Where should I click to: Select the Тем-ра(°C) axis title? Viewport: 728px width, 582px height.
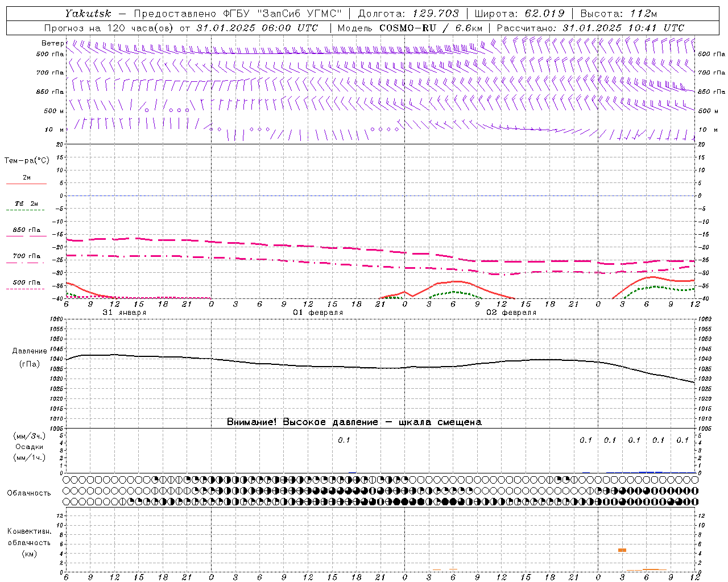27,161
